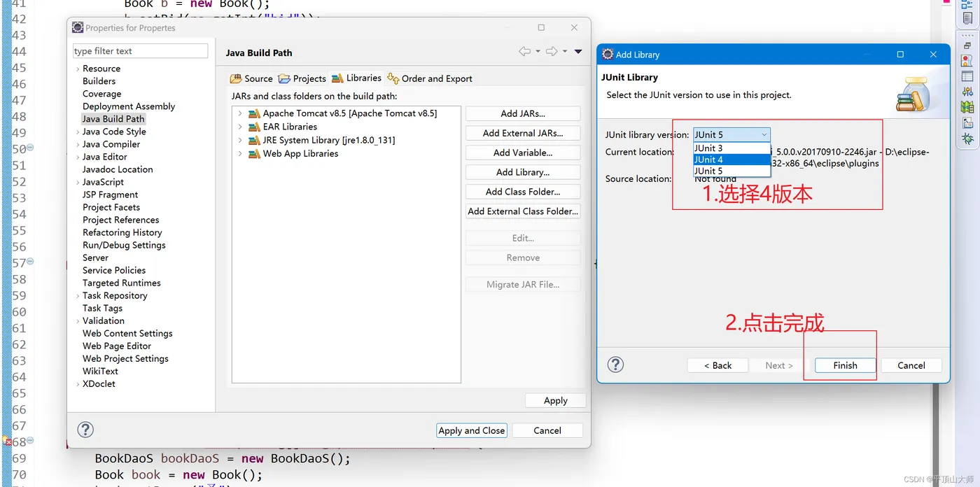Image resolution: width=980 pixels, height=487 pixels.
Task: Select Builders in the tree
Action: pyautogui.click(x=99, y=81)
